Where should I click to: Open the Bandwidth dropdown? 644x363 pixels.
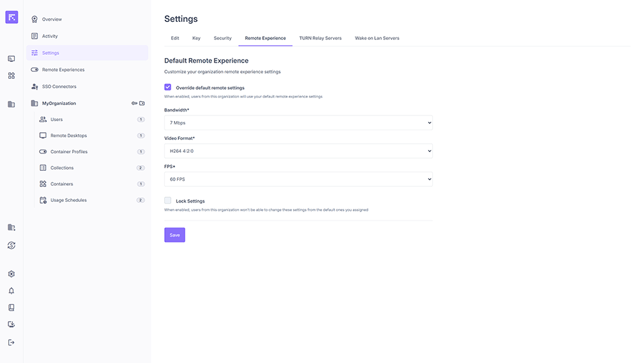coord(298,123)
